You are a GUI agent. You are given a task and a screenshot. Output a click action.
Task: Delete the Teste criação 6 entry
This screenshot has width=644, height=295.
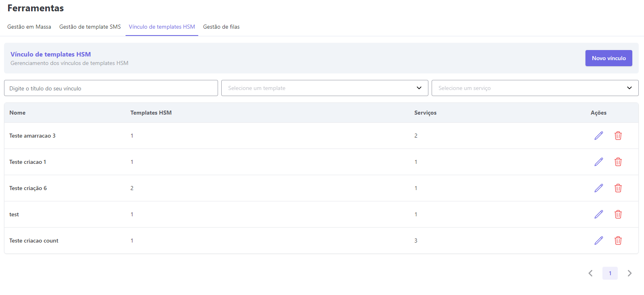[x=618, y=188]
